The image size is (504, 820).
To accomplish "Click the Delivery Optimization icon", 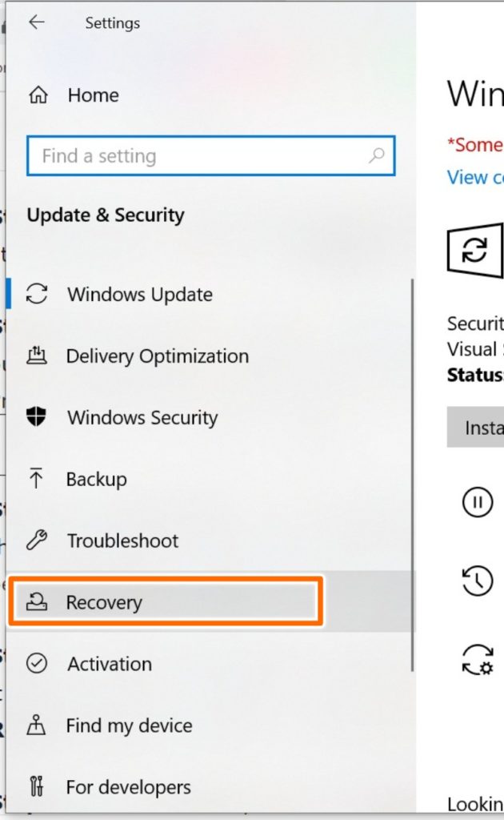I will (37, 356).
